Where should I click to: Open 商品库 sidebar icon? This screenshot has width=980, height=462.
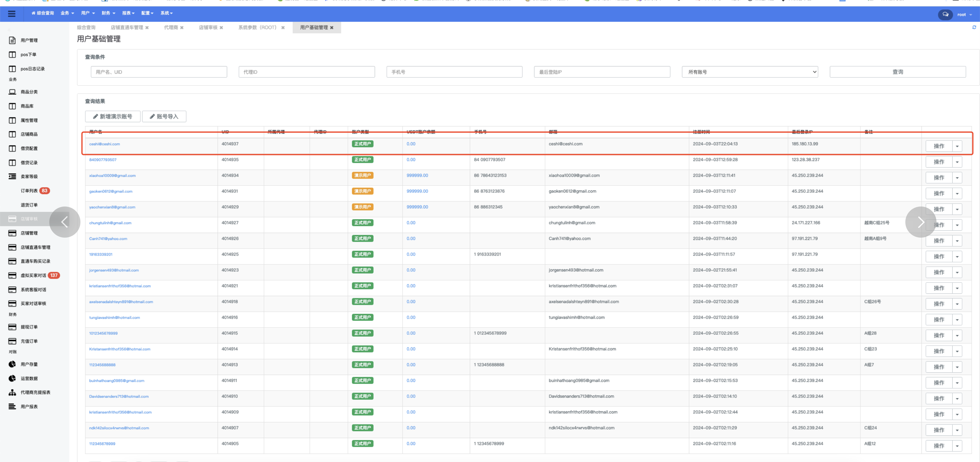point(12,106)
